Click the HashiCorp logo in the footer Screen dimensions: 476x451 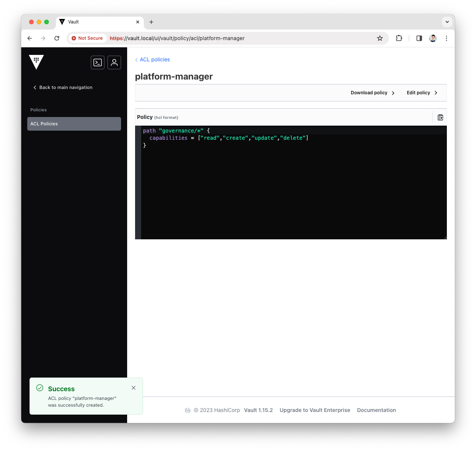pos(188,410)
